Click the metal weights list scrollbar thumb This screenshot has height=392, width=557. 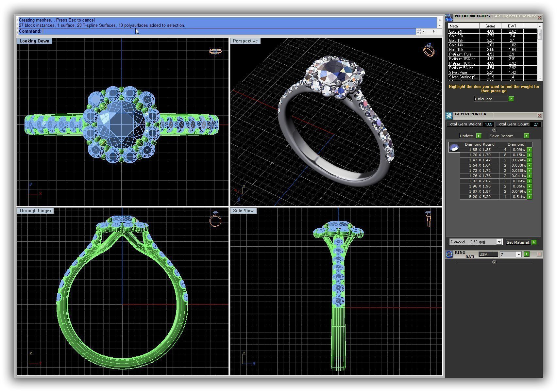pos(540,34)
